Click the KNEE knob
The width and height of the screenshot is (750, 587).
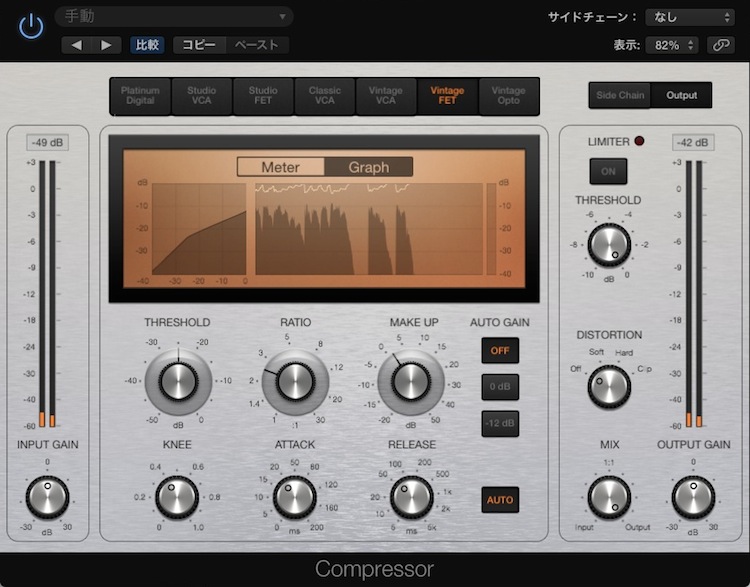[177, 498]
